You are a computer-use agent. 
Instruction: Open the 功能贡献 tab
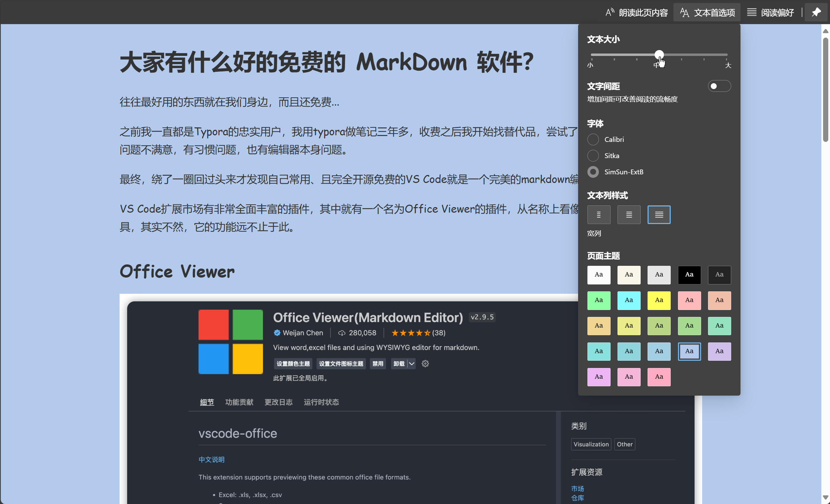239,402
